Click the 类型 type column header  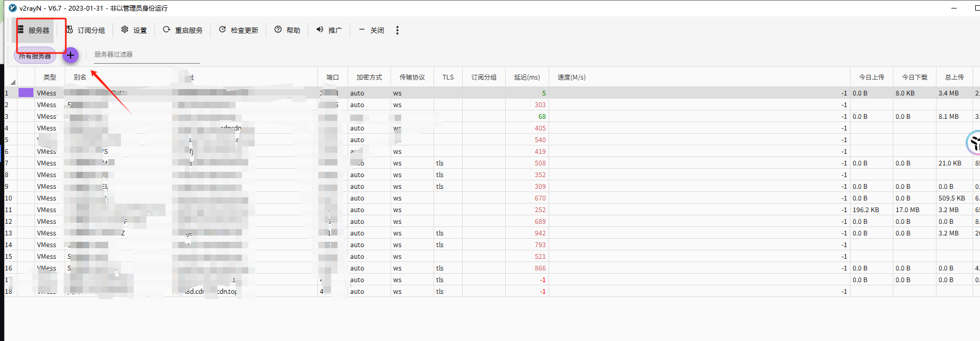[x=49, y=77]
